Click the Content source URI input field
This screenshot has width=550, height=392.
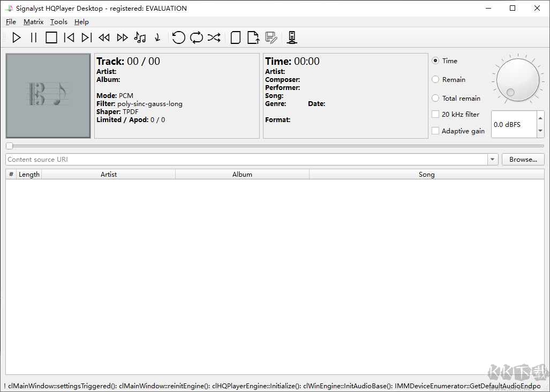coord(246,160)
